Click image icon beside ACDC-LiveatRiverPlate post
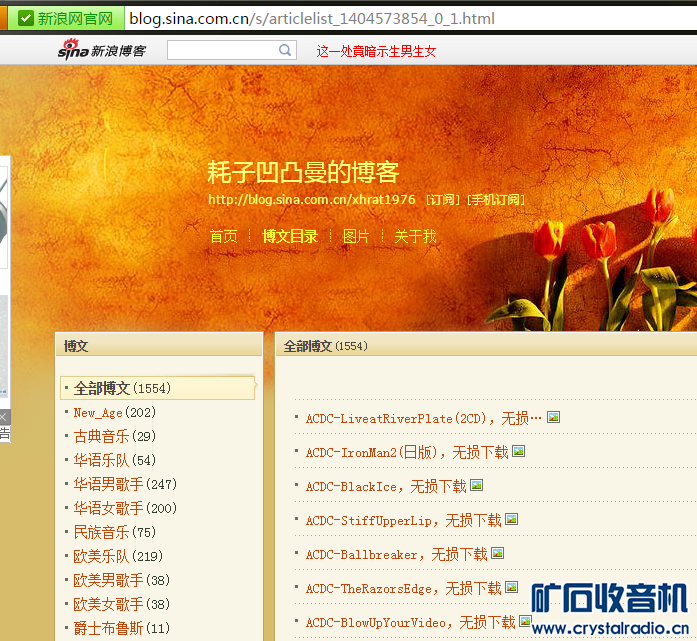 (553, 417)
